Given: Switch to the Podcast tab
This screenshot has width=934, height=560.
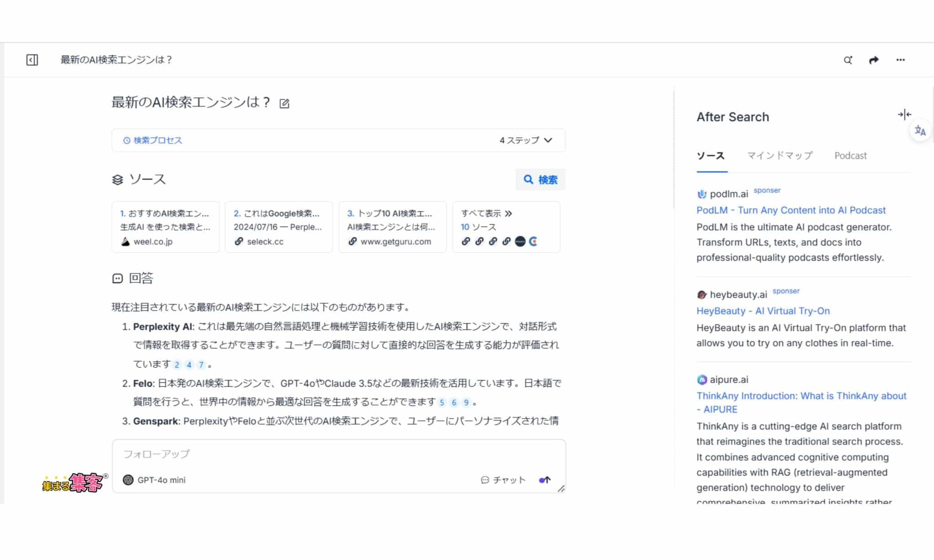Looking at the screenshot, I should [x=851, y=156].
